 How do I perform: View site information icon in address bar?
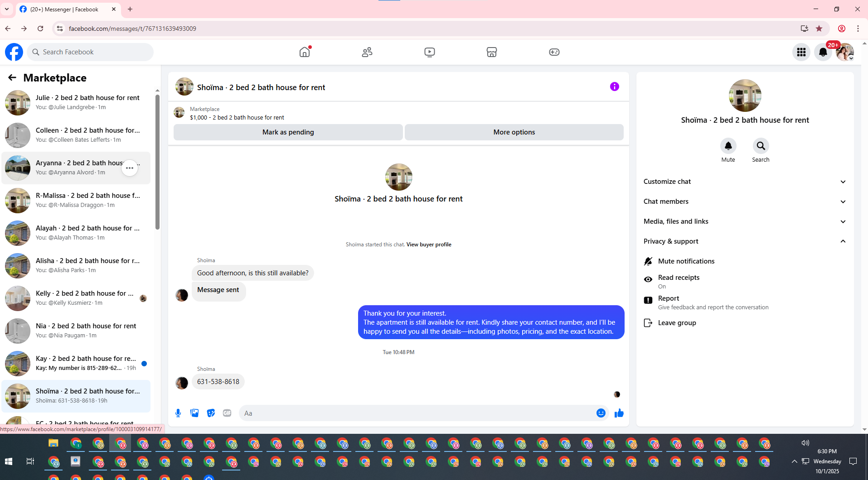tap(59, 29)
